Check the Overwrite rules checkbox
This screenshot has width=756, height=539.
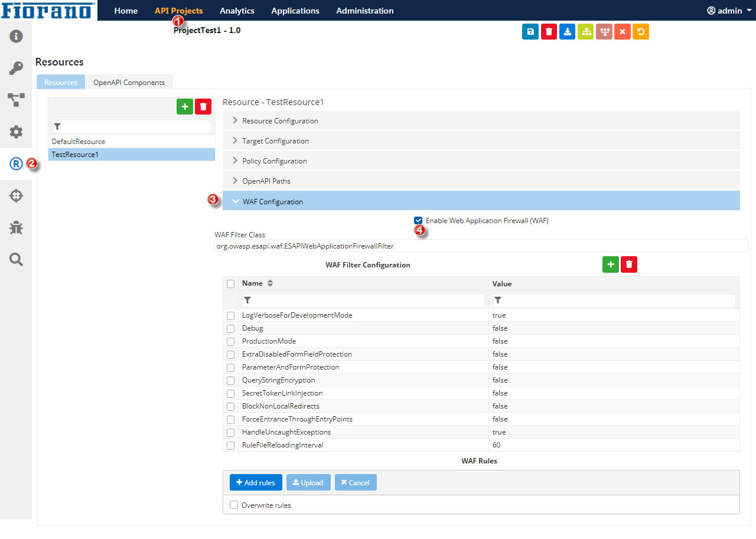(234, 505)
